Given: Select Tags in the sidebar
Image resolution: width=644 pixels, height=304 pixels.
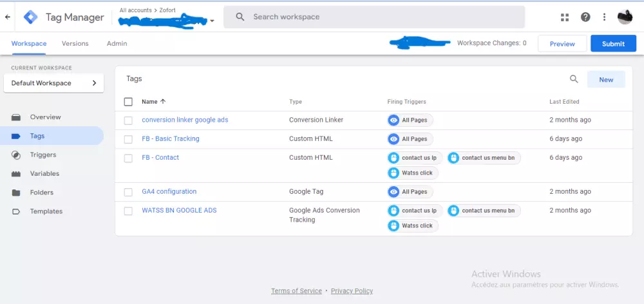Looking at the screenshot, I should click(52, 136).
